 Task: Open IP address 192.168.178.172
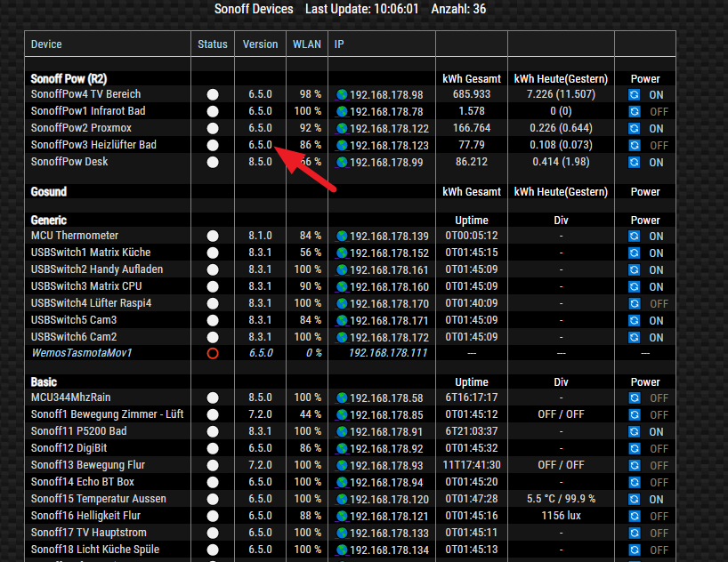pos(389,338)
